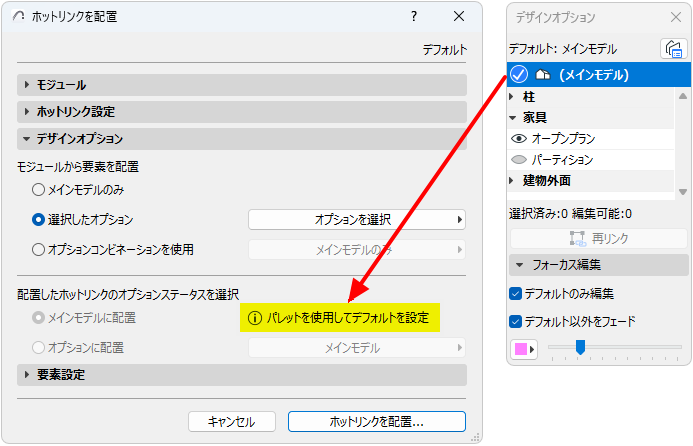Collapse the 家具 option set
This screenshot has height=446, width=693.
coord(513,118)
